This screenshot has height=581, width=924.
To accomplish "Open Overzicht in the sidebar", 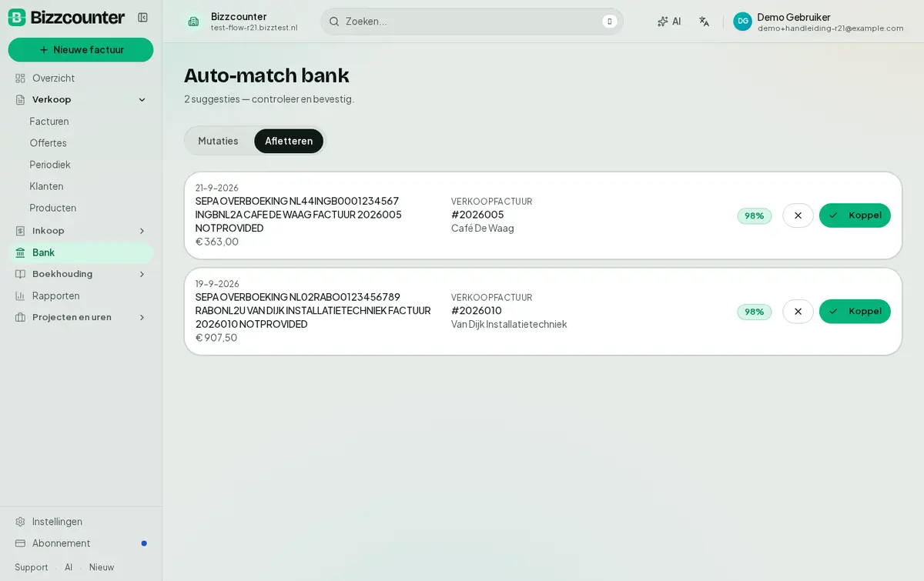I will click(x=81, y=78).
